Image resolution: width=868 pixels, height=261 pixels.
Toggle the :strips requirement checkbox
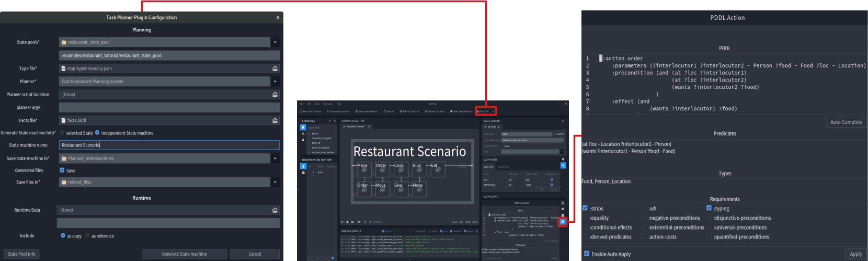585,208
